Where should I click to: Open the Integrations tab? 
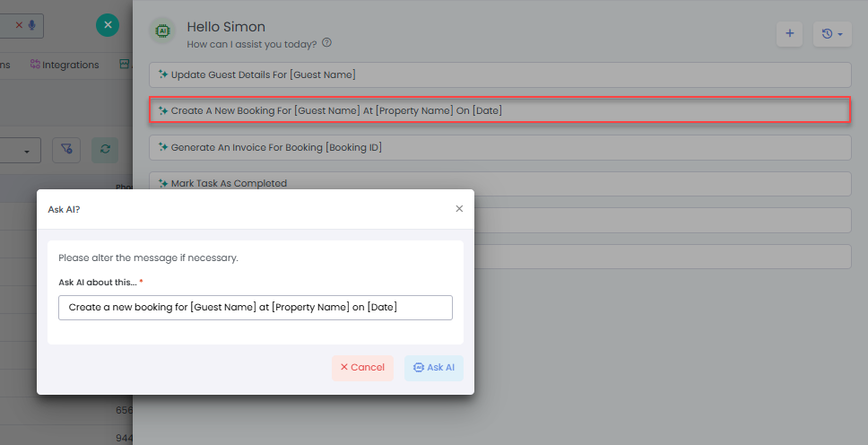65,65
